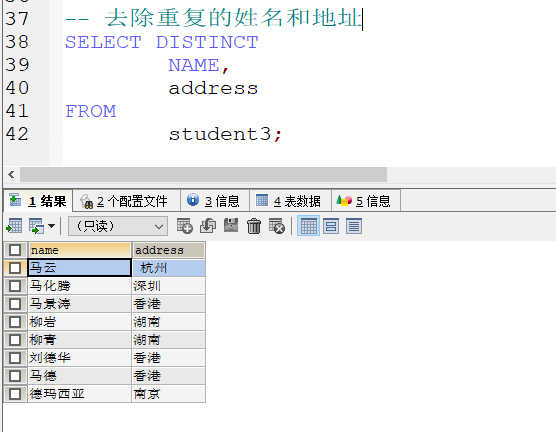Check the row checkbox for 马化腾
Screen dimensions: 556x432
15,286
